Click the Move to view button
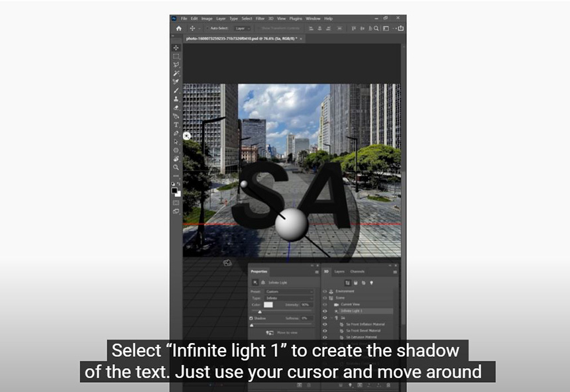 [x=282, y=332]
